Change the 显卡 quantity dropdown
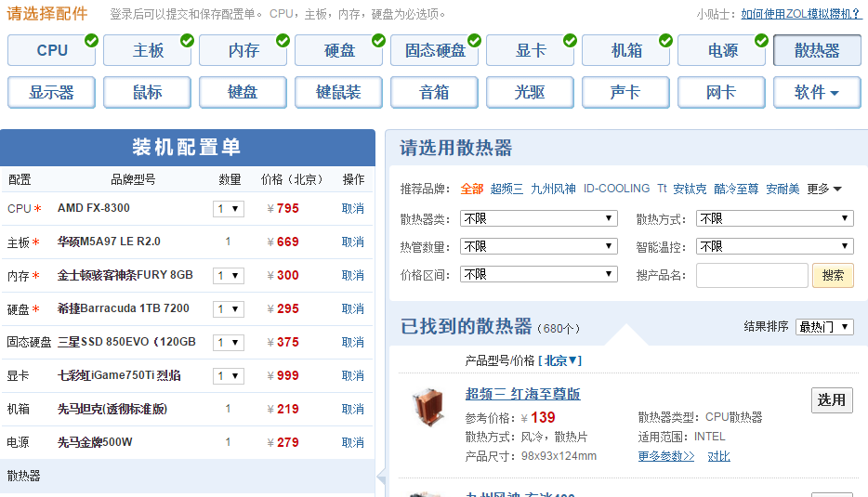Image resolution: width=868 pixels, height=497 pixels. click(x=229, y=376)
